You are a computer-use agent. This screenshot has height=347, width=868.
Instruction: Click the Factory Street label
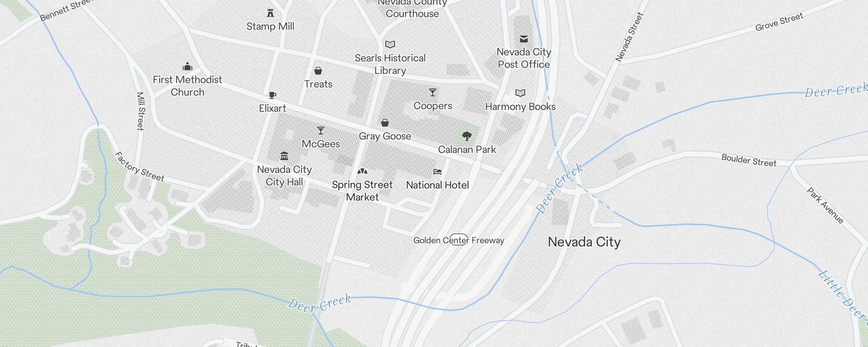(139, 167)
